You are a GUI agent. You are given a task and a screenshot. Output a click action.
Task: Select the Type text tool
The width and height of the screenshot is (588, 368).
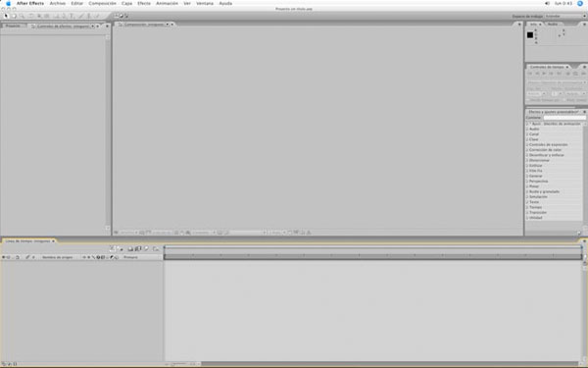point(72,16)
